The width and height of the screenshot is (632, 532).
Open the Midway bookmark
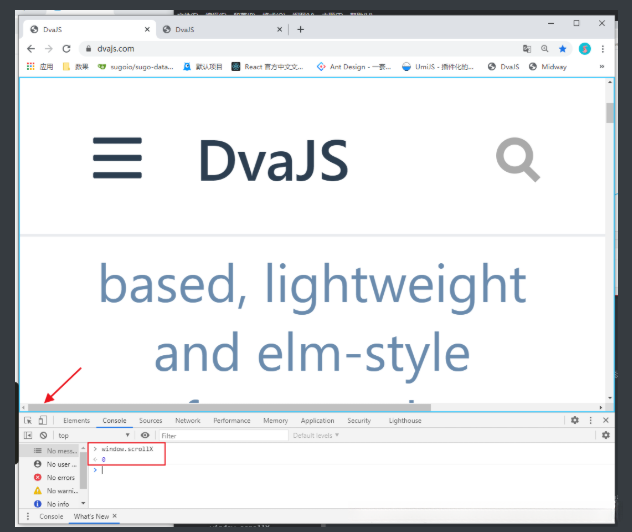click(x=548, y=66)
